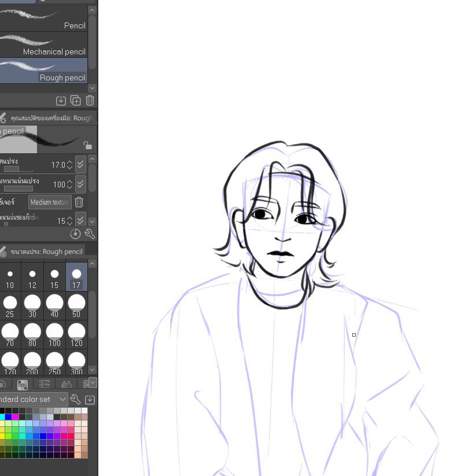This screenshot has width=476, height=476.
Task: Edit color set with wrench icon
Action: (75, 399)
